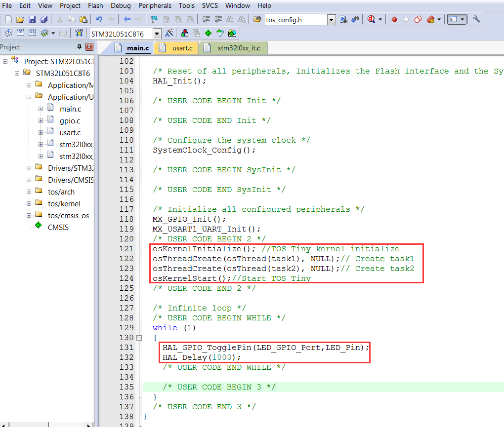Expand the gpio.c tree node
Viewport: 504px width, 427px height.
pos(41,121)
